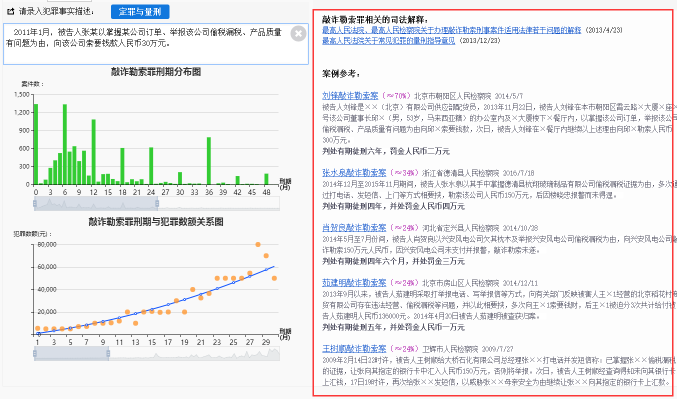Click the edit icon beside 请录入犯罪事实描述

11,12
